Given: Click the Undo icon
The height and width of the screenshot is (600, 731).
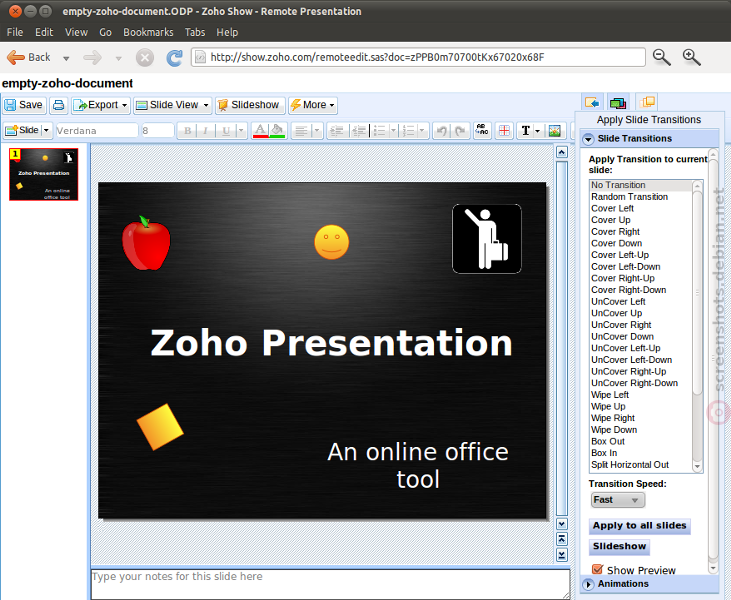Looking at the screenshot, I should 441,131.
